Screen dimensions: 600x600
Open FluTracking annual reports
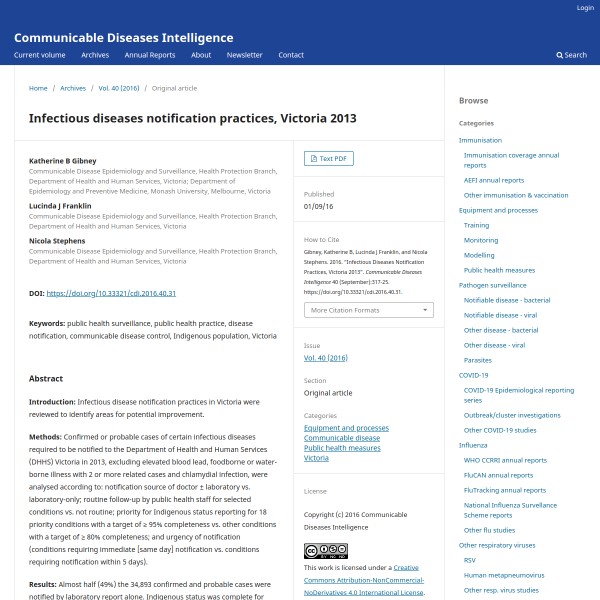click(505, 491)
